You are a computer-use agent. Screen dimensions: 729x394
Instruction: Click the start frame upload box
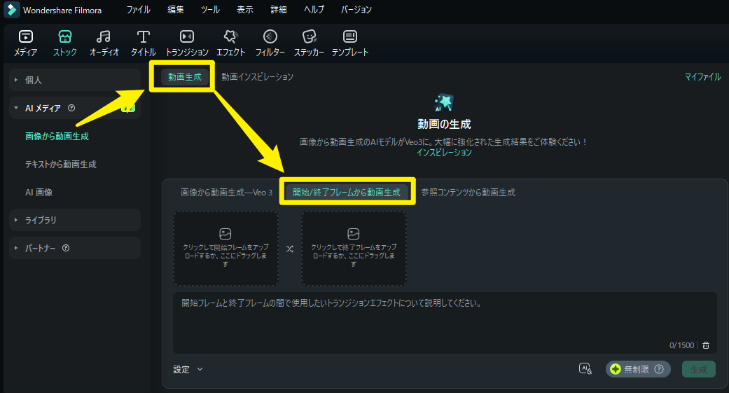[226, 249]
